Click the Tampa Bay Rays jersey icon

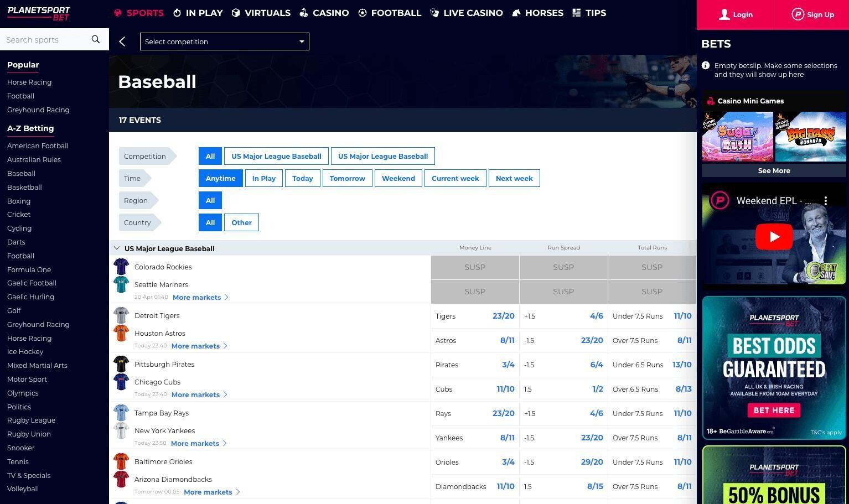tap(121, 413)
